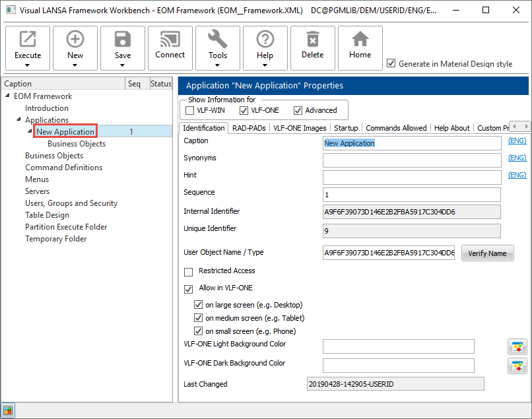Open the Tools wrench icon
The width and height of the screenshot is (532, 419).
[x=218, y=40]
